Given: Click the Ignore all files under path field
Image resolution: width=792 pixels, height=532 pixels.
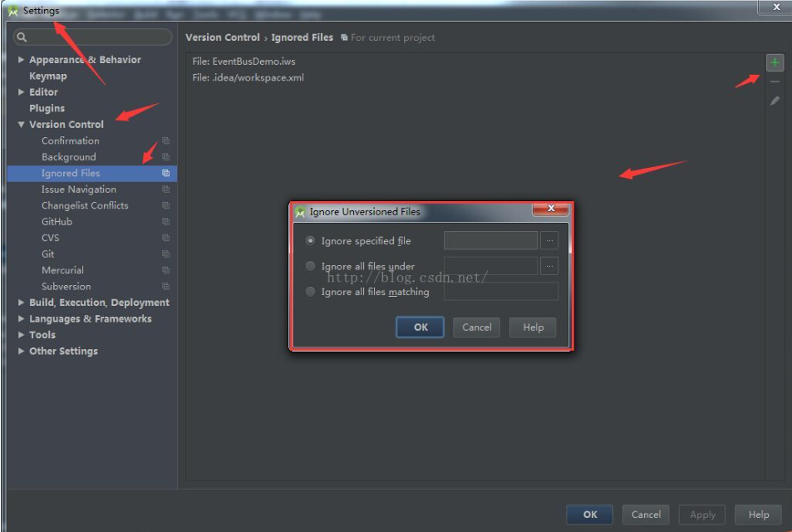Looking at the screenshot, I should 490,266.
